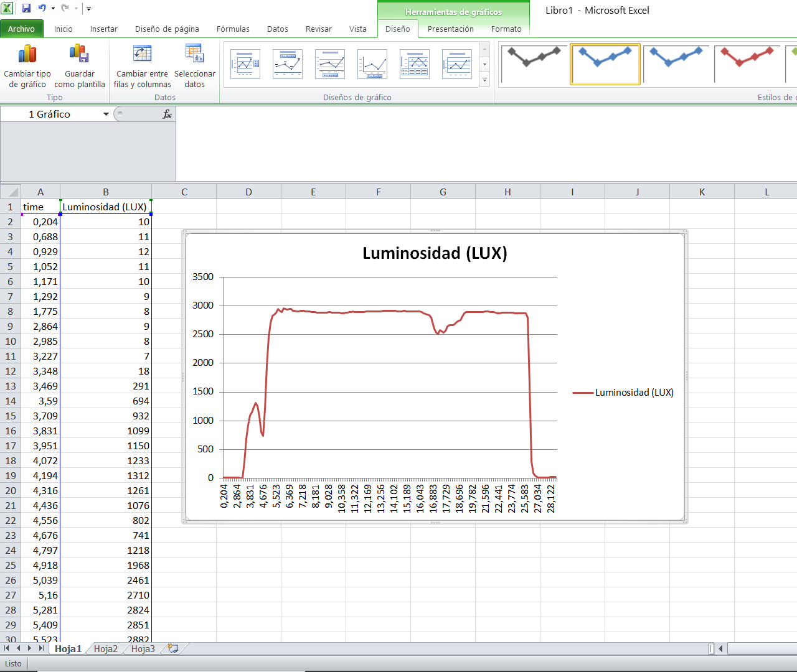
Task: Select column B header
Action: 106,192
